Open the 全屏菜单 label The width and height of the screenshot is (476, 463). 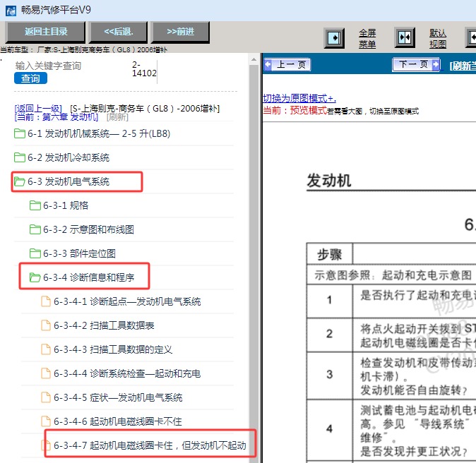click(x=367, y=39)
